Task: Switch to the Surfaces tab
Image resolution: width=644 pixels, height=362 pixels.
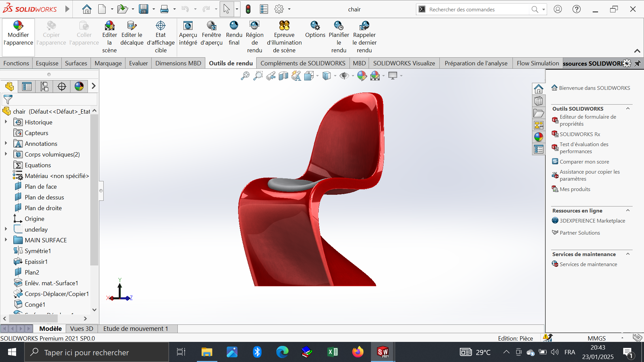Action: coord(76,63)
